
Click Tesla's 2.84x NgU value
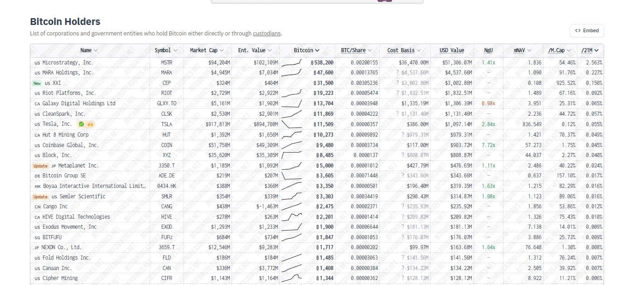pos(488,124)
